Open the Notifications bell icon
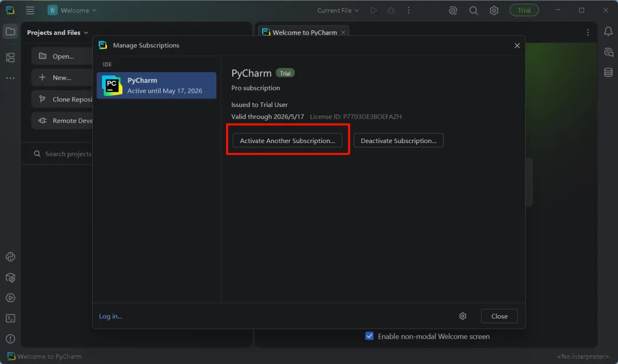The height and width of the screenshot is (364, 618). pyautogui.click(x=608, y=31)
